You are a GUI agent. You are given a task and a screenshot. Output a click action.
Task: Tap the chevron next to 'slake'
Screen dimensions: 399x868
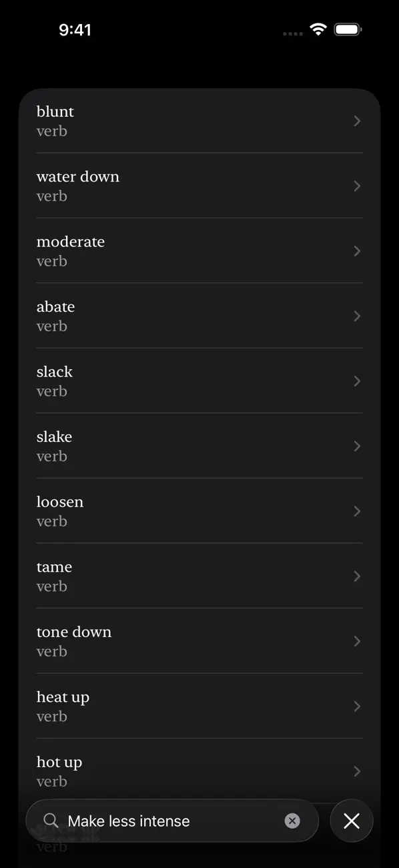[356, 446]
